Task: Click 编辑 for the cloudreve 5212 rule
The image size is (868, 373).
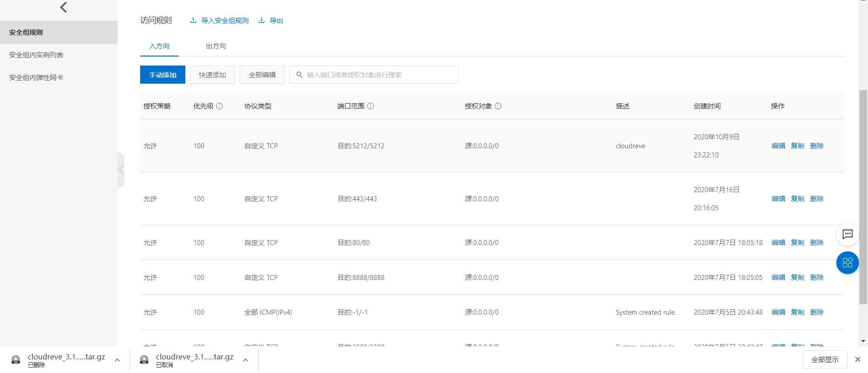Action: pyautogui.click(x=778, y=146)
